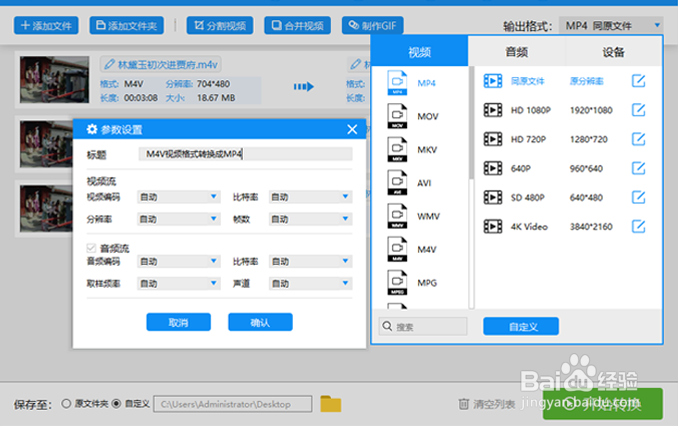
Task: Select the 3840*2160 resolution text
Action: (x=591, y=226)
